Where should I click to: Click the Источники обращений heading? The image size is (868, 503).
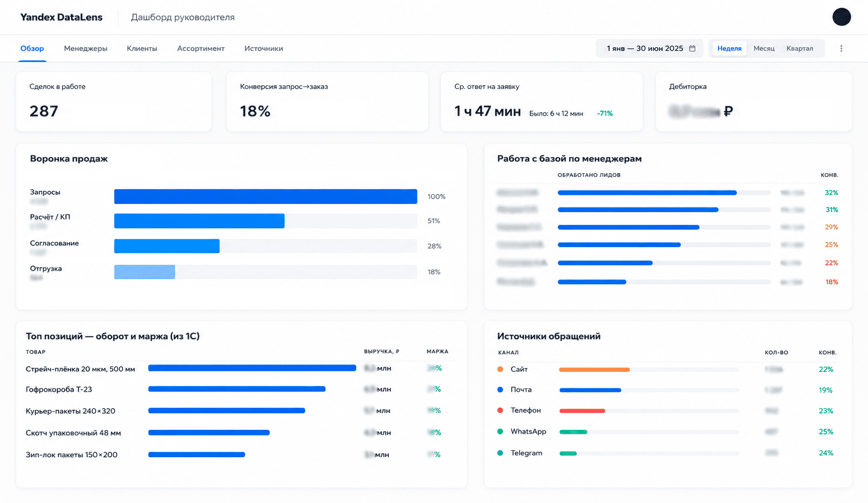click(x=549, y=336)
